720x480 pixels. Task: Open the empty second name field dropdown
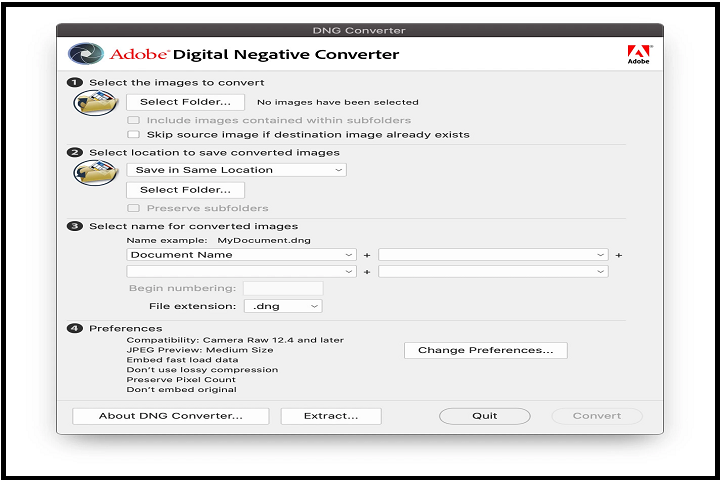click(493, 255)
